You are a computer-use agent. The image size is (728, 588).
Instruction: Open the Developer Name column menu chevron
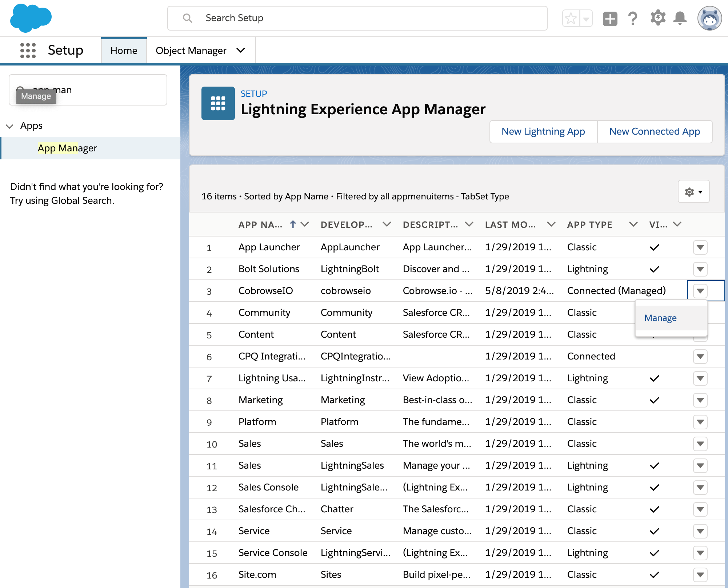(387, 224)
